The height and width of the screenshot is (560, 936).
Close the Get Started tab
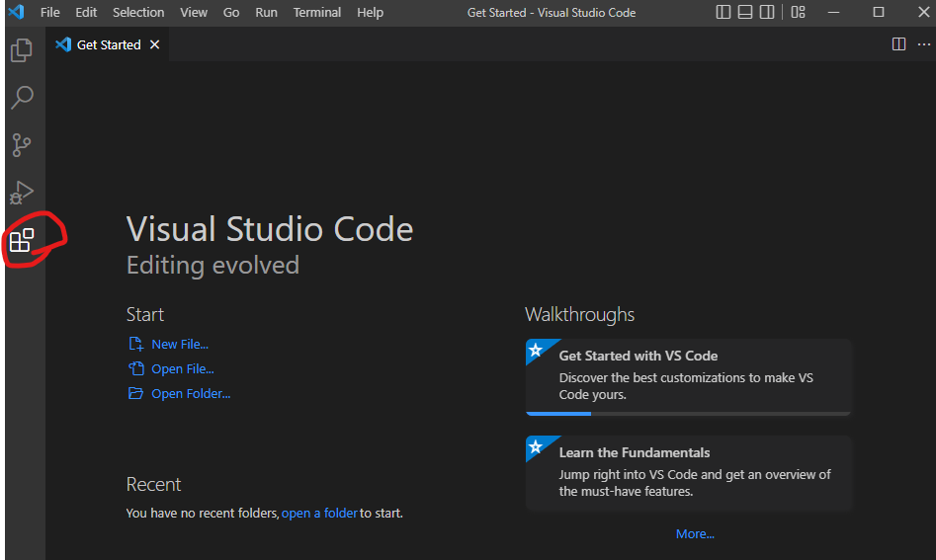click(154, 44)
